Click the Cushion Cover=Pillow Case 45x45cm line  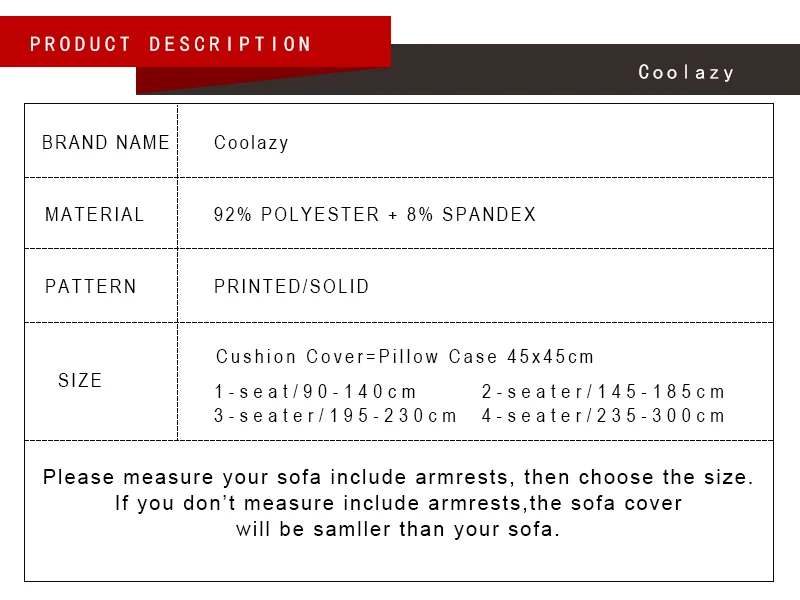pyautogui.click(x=405, y=357)
